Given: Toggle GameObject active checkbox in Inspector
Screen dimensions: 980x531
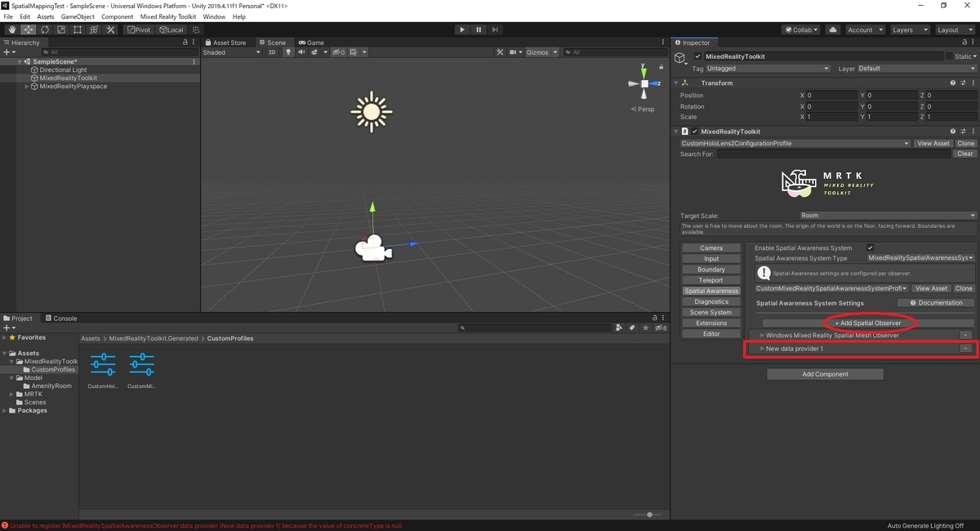Looking at the screenshot, I should pyautogui.click(x=697, y=56).
